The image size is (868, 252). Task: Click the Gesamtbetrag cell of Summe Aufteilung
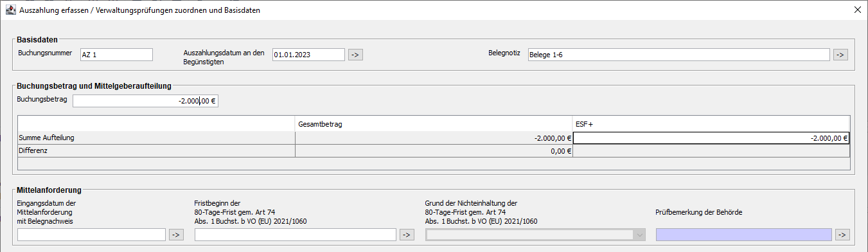pyautogui.click(x=434, y=138)
